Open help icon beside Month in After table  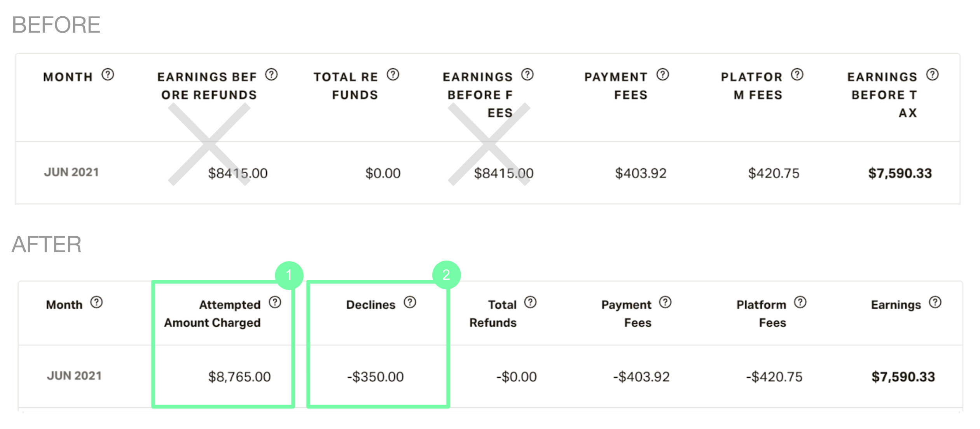(x=96, y=302)
